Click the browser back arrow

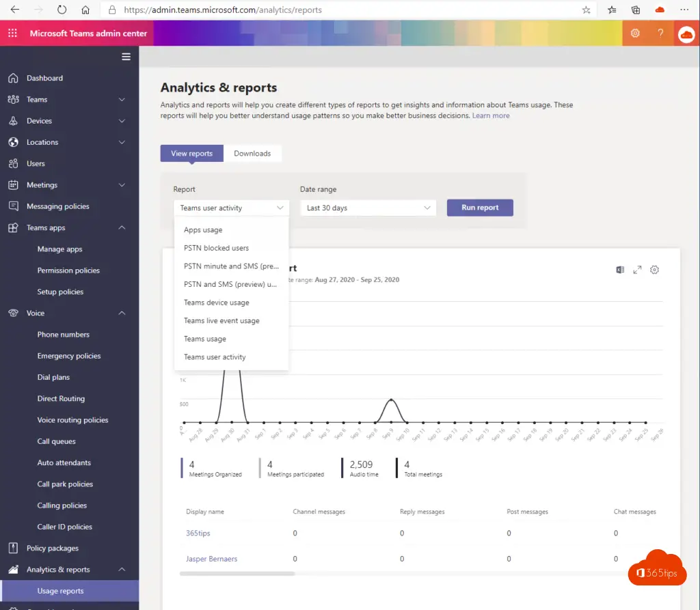pyautogui.click(x=15, y=10)
